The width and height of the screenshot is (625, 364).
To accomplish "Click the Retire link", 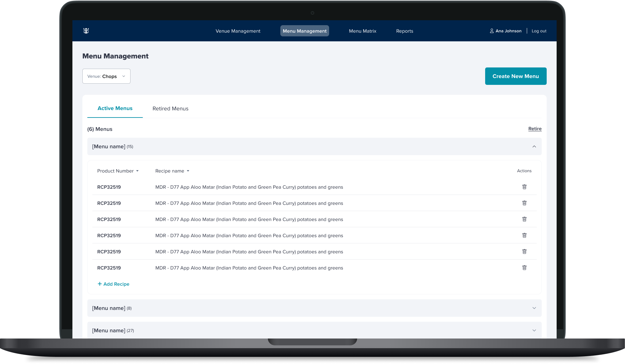I will (535, 129).
